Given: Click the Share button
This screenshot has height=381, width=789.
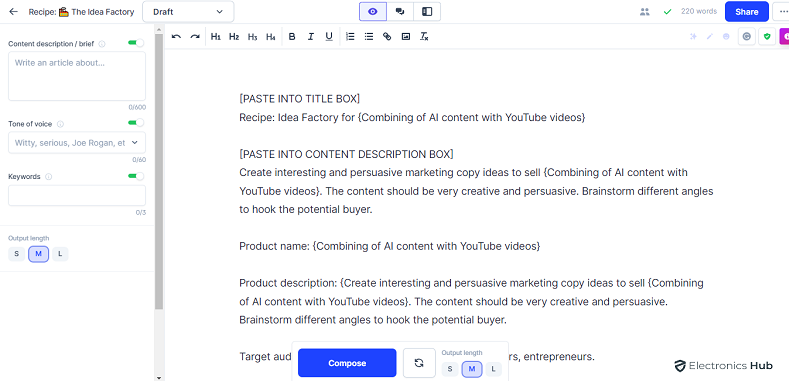Looking at the screenshot, I should pos(747,12).
